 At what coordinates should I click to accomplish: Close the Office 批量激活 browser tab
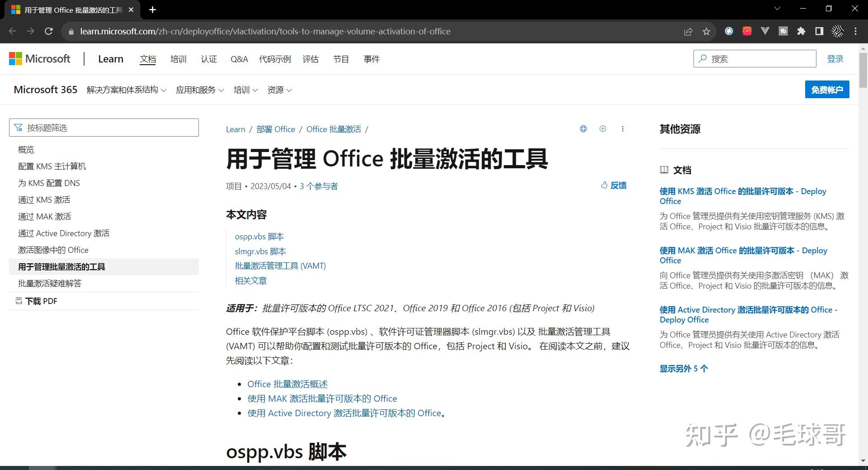[x=131, y=9]
